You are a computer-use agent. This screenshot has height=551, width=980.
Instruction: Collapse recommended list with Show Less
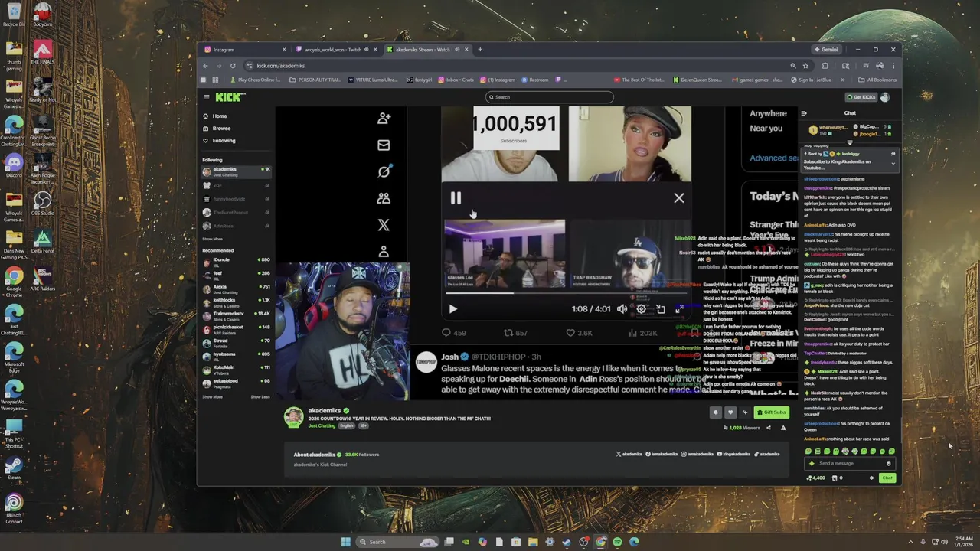pos(260,396)
